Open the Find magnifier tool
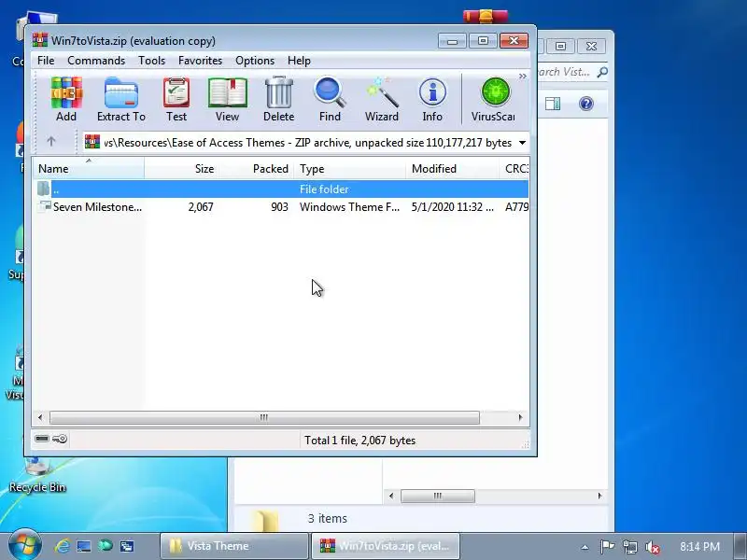 point(330,100)
